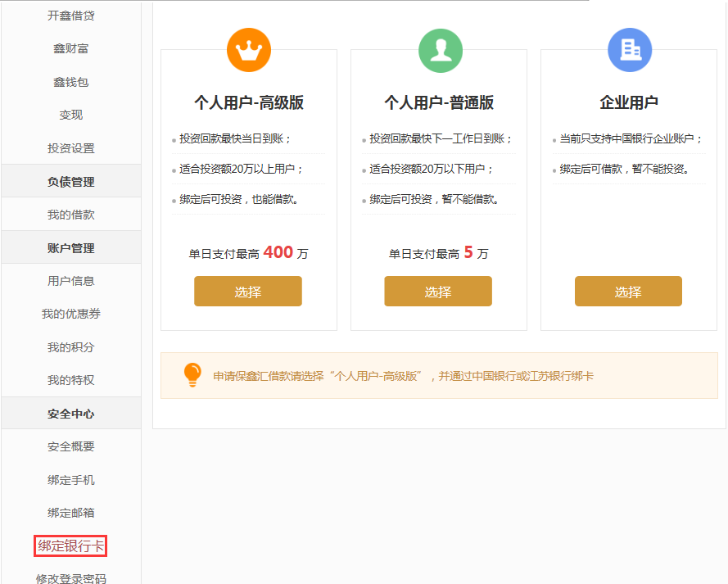
Task: Click the orange lightbulb tip icon
Action: coord(192,375)
